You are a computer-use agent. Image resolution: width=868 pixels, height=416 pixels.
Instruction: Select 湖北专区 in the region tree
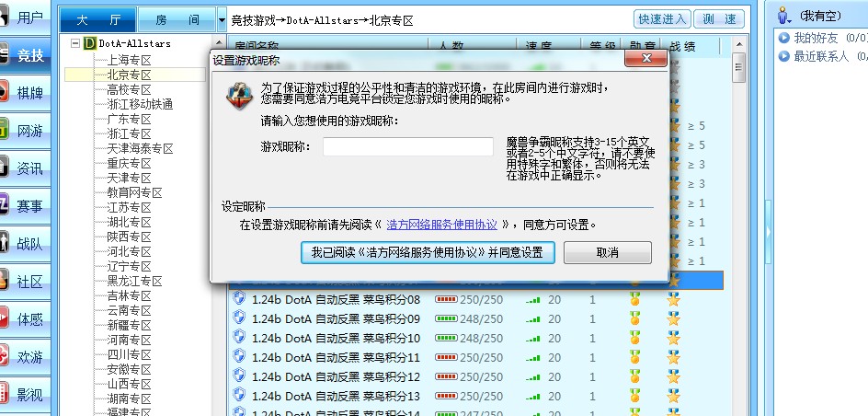129,222
